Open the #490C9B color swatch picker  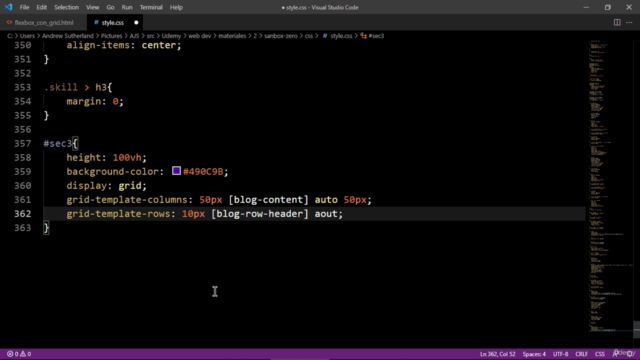pyautogui.click(x=176, y=171)
